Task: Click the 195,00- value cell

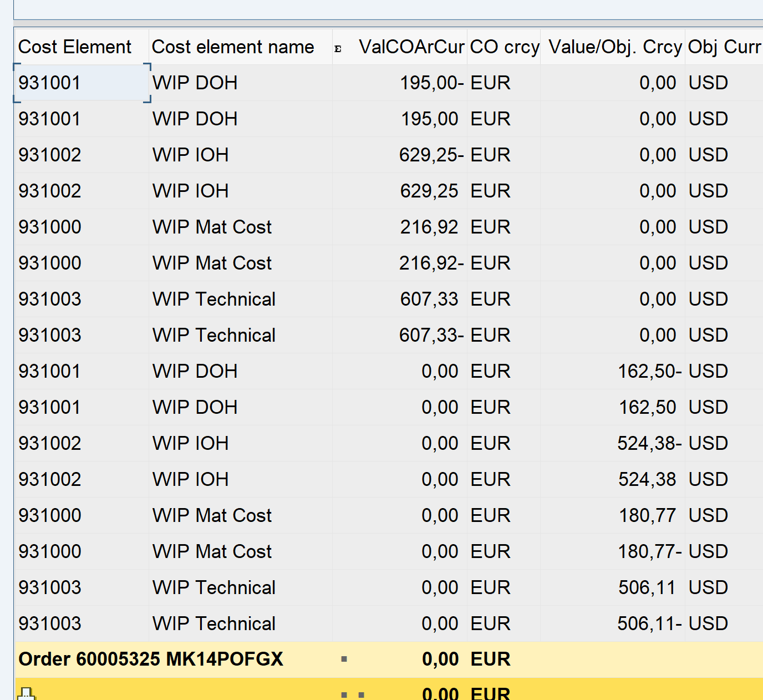Action: pyautogui.click(x=431, y=83)
